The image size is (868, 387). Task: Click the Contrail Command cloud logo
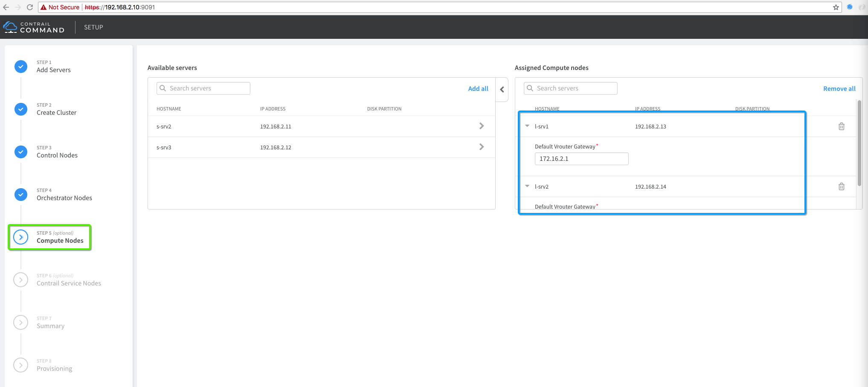(10, 27)
